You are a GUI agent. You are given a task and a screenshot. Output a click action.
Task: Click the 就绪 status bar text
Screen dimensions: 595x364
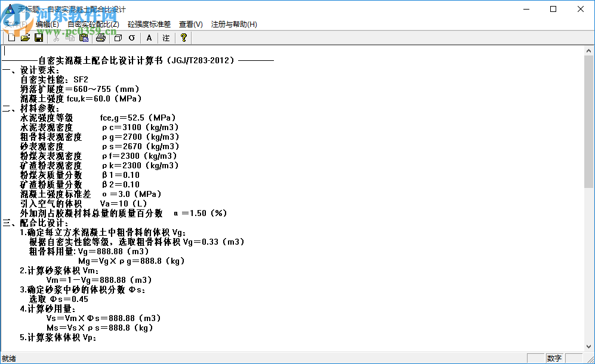[9, 359]
